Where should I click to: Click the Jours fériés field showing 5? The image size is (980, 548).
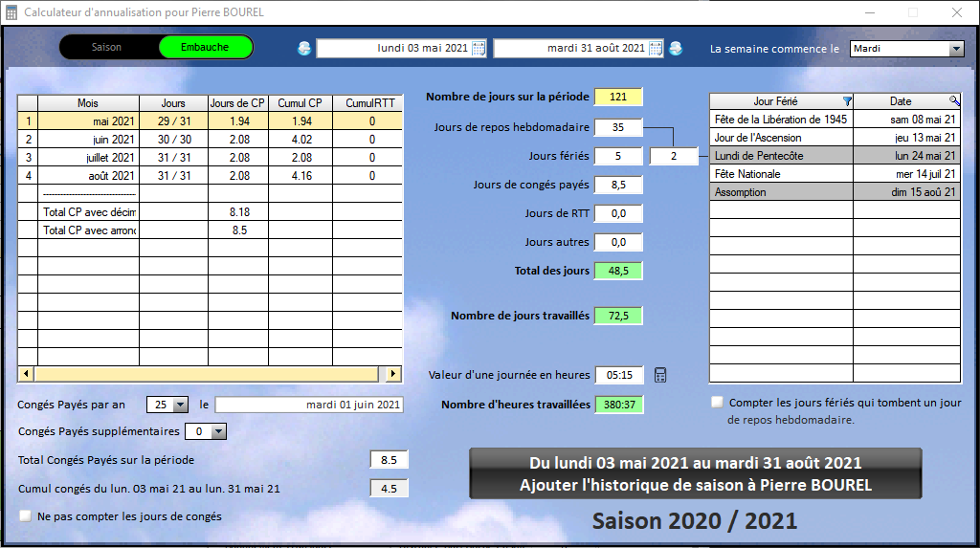point(618,156)
